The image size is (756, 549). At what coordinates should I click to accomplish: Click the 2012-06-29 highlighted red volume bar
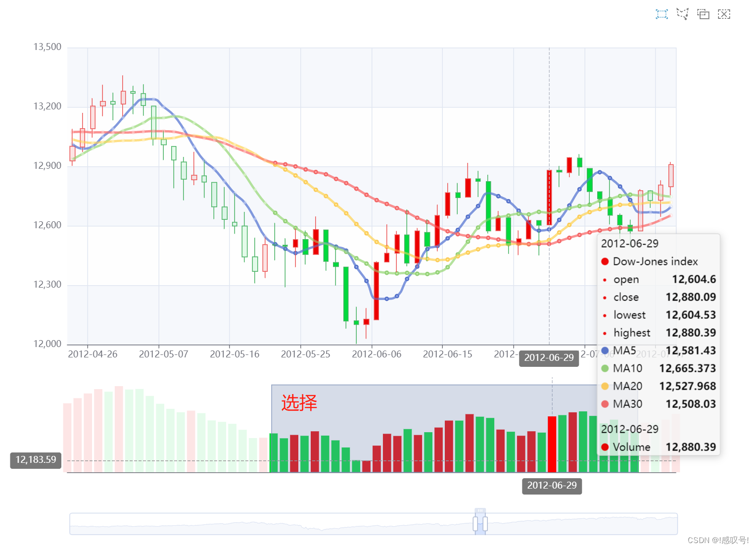tap(552, 444)
